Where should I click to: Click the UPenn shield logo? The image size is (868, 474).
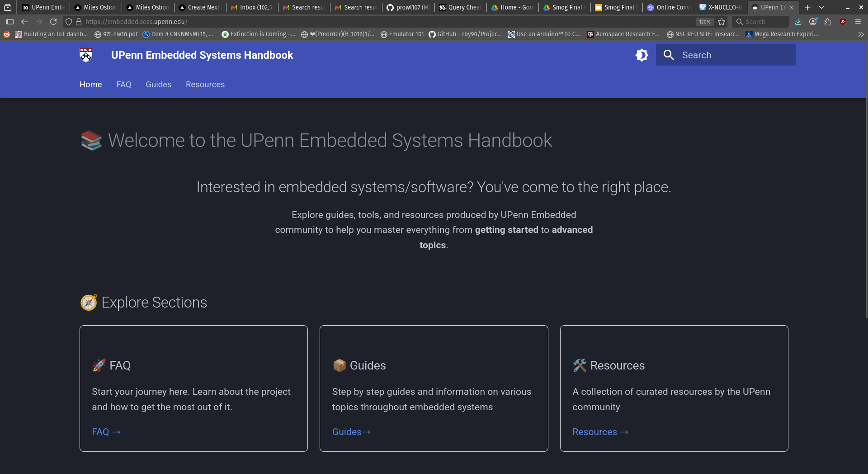click(86, 55)
